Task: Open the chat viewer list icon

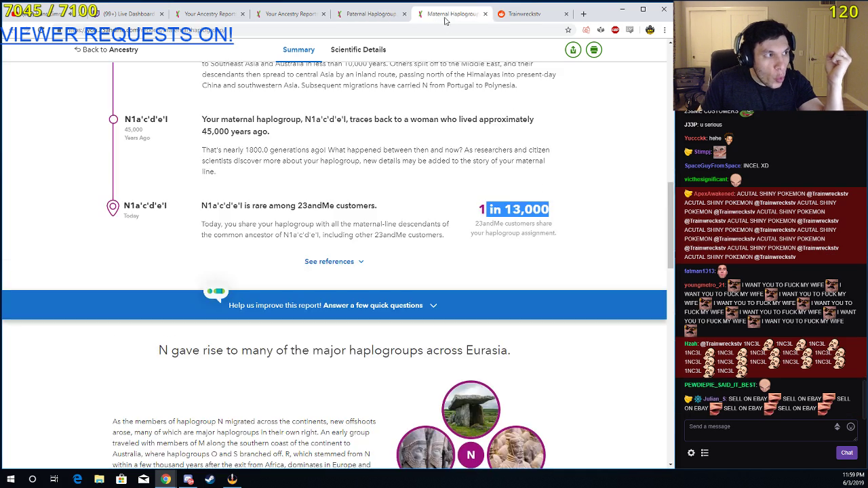Action: pos(705,453)
